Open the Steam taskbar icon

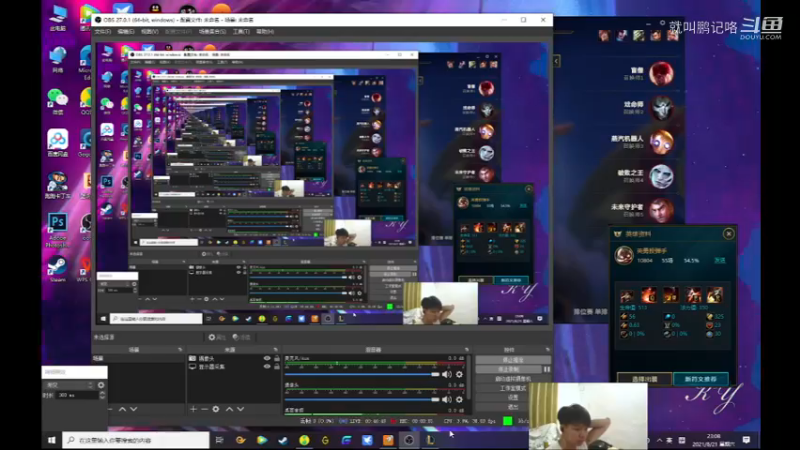(283, 440)
